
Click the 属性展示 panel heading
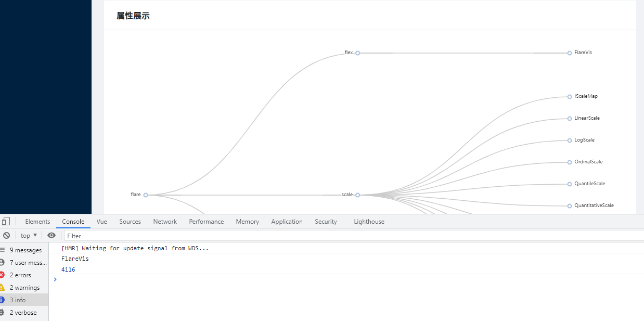(x=133, y=16)
